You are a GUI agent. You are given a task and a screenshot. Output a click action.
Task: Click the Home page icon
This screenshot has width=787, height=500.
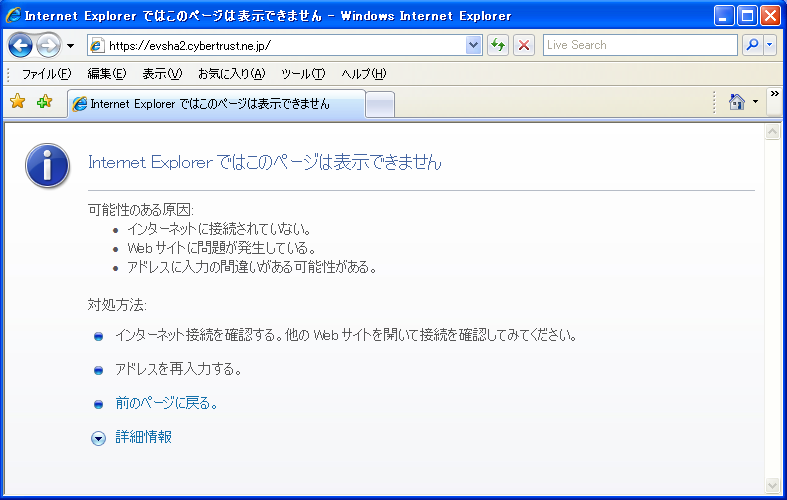[x=737, y=102]
